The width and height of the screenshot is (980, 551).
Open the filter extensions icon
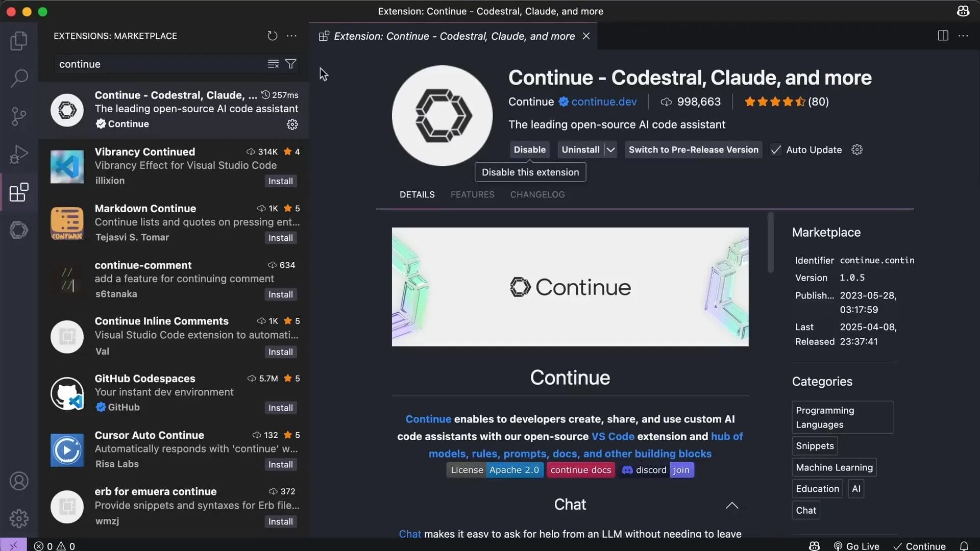point(290,64)
